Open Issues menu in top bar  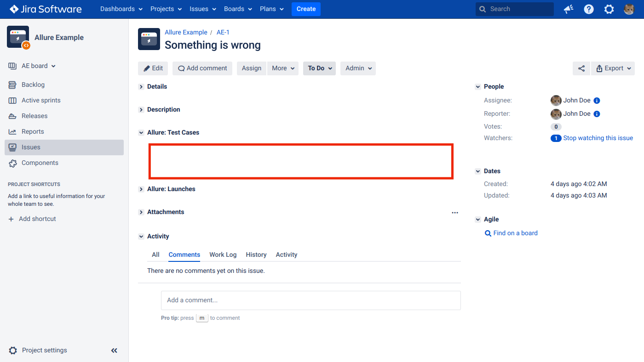tap(203, 9)
